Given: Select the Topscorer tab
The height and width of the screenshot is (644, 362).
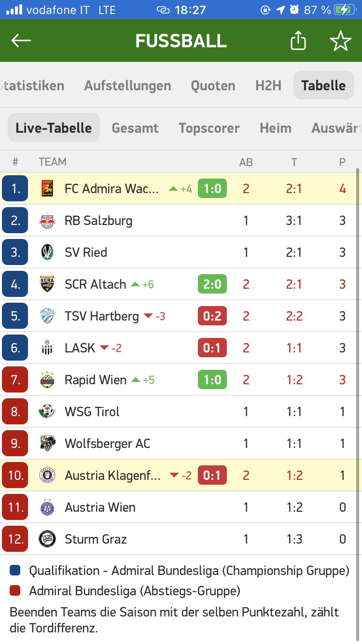Looking at the screenshot, I should (x=209, y=128).
